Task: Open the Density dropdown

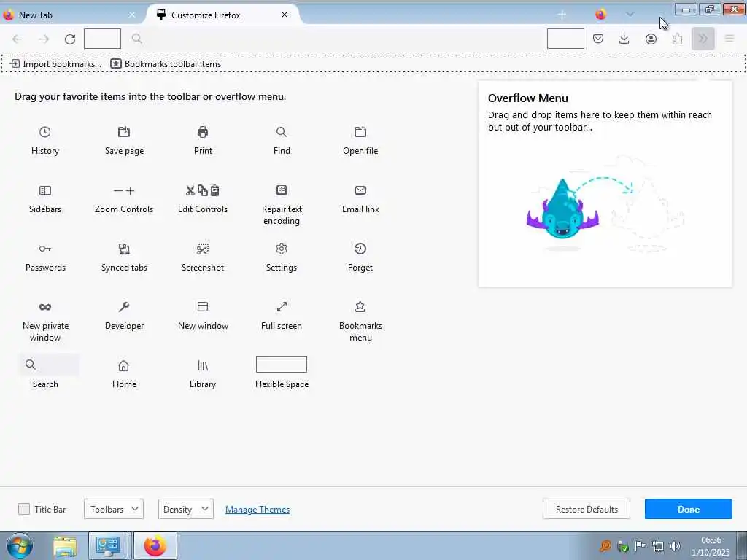Action: click(x=186, y=509)
